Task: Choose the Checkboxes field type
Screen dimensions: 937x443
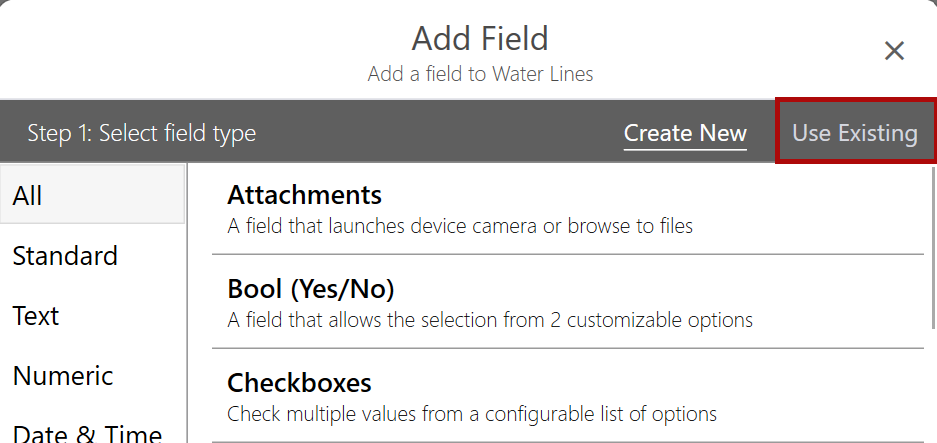Action: click(x=299, y=383)
